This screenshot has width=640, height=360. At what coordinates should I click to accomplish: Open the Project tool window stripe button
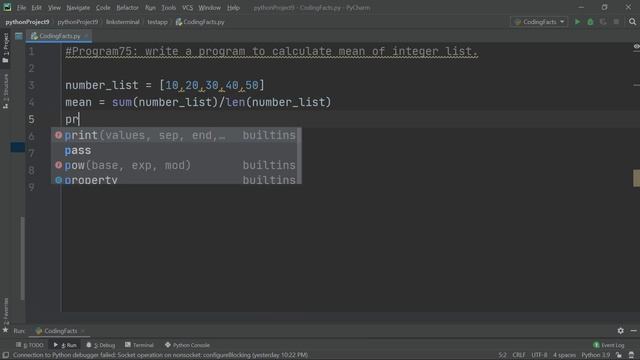point(5,48)
